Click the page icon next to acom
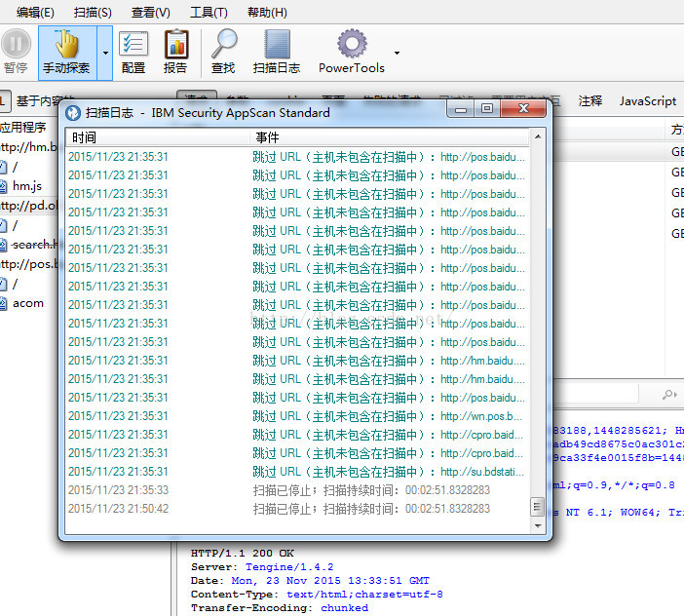The image size is (684, 616). coord(4,304)
